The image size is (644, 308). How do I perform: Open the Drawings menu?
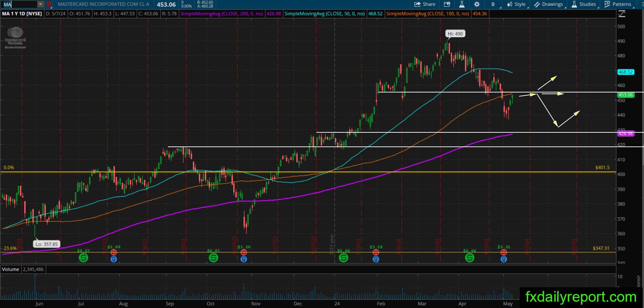549,4
